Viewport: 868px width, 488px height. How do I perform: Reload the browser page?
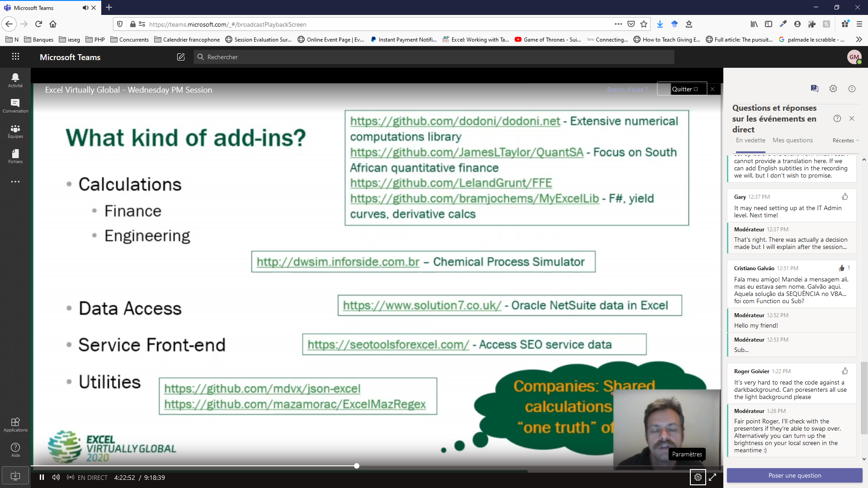point(38,24)
